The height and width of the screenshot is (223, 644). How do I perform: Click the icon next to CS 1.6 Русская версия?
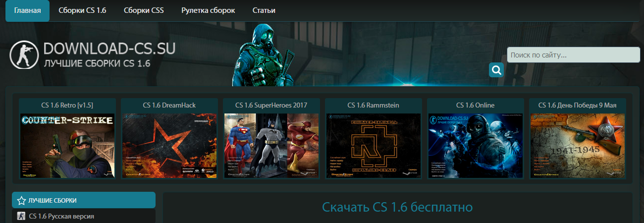click(21, 216)
